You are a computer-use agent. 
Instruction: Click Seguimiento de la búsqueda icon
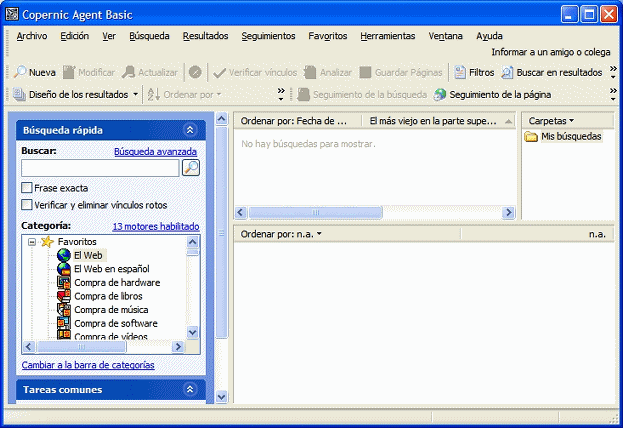(x=304, y=95)
